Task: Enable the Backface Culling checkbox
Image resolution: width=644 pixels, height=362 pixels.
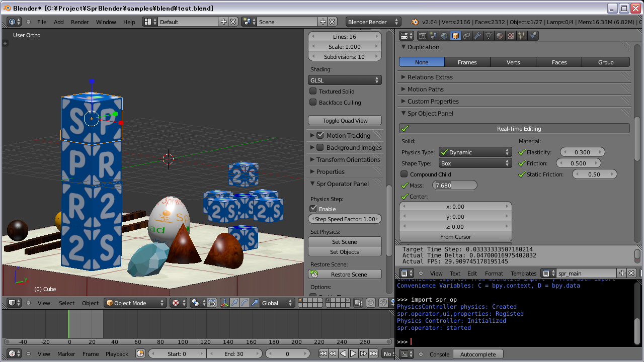Action: 313,102
